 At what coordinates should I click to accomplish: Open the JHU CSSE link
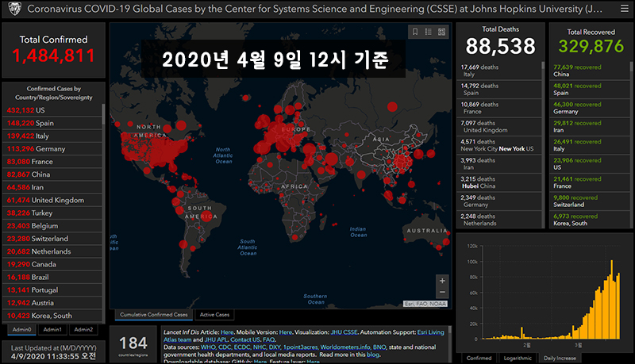344,332
